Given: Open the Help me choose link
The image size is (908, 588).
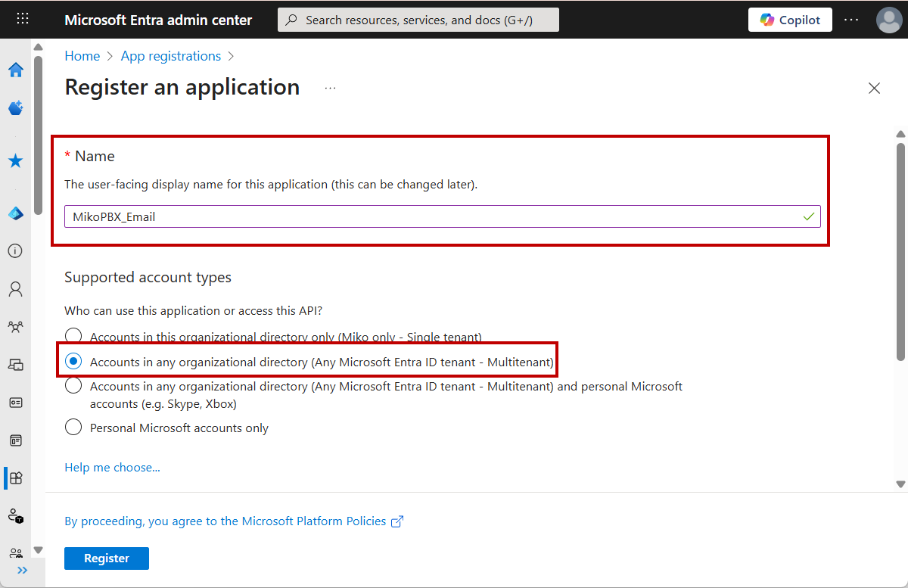Looking at the screenshot, I should pyautogui.click(x=112, y=468).
